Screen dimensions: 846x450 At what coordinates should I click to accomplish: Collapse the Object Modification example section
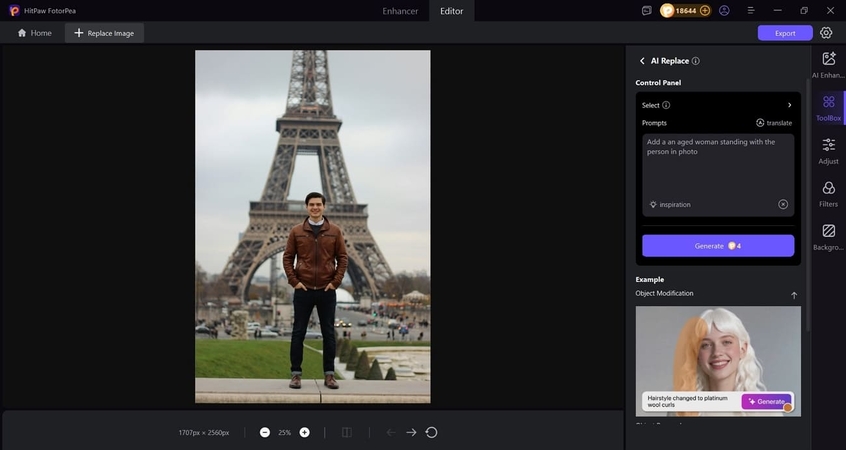(x=794, y=295)
